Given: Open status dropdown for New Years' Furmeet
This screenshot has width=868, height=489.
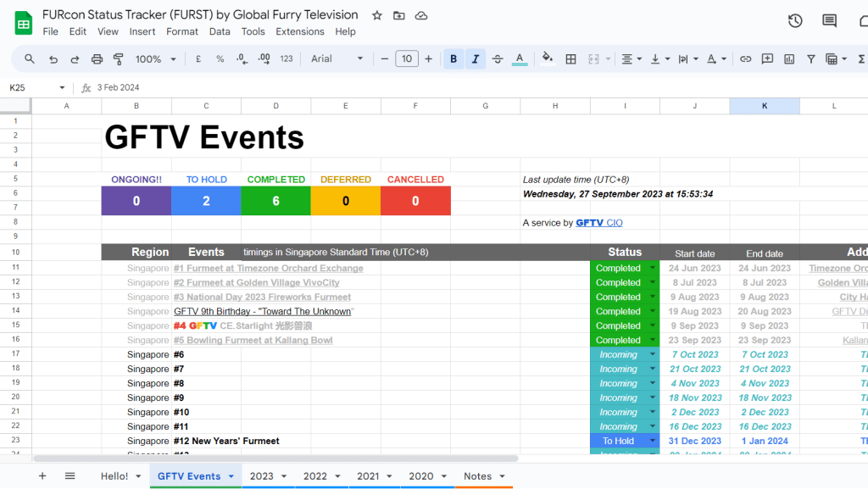Looking at the screenshot, I should (653, 441).
